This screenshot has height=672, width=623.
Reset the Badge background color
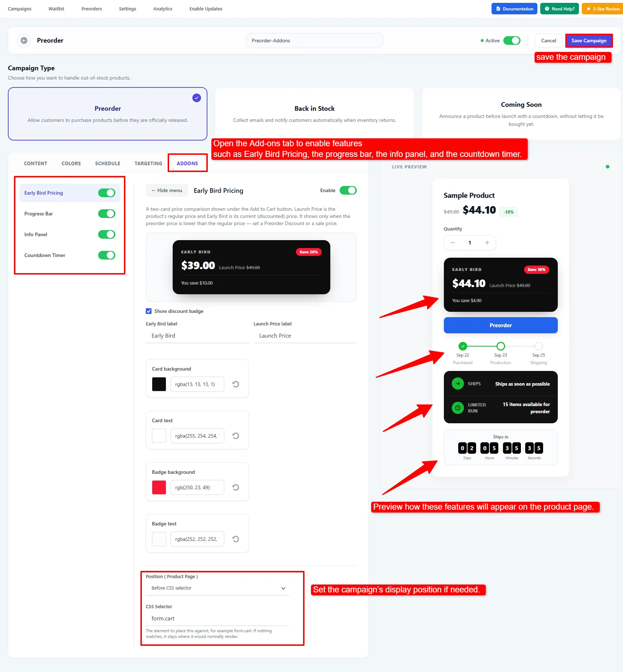point(236,487)
